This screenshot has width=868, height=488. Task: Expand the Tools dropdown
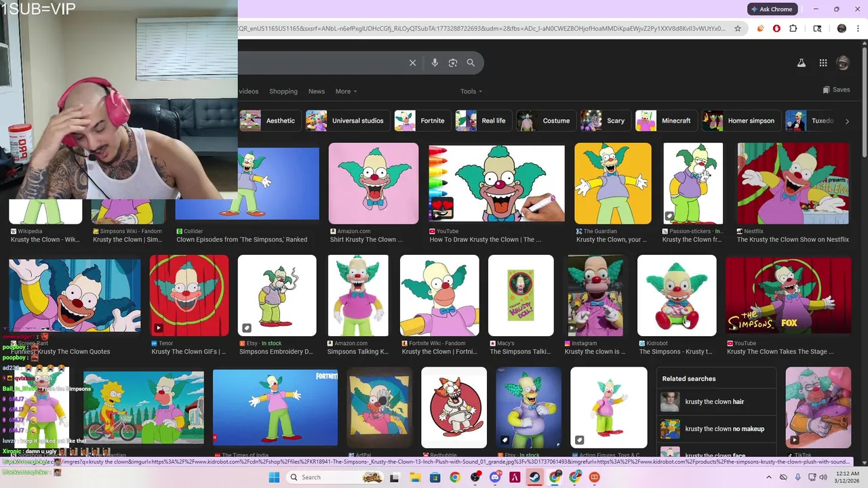pyautogui.click(x=471, y=91)
